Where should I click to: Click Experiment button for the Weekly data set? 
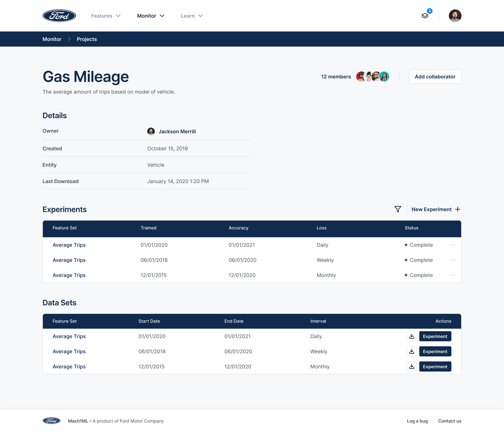[x=435, y=351]
